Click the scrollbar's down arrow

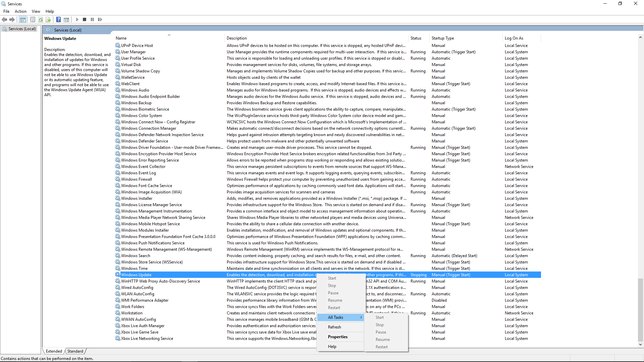coord(640,344)
